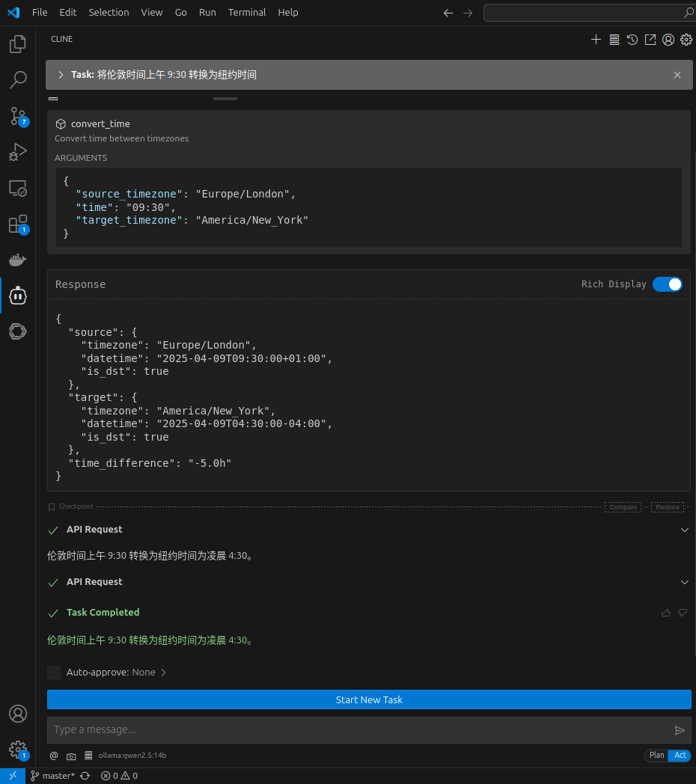Click the Task Completed label
This screenshot has height=784, width=696.
103,613
